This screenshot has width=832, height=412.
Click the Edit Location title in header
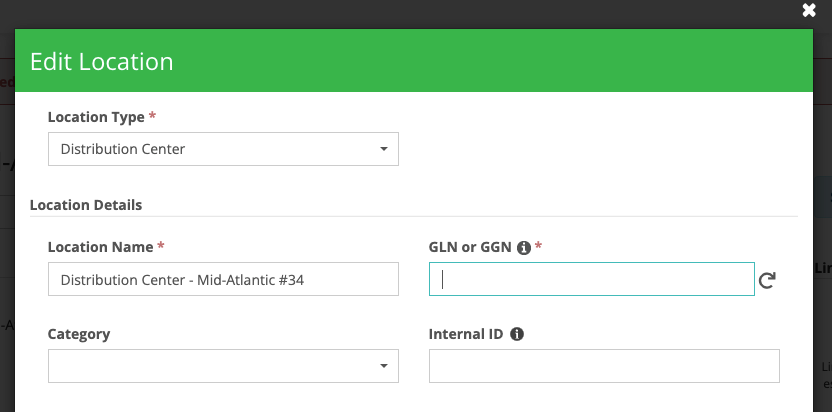(102, 62)
